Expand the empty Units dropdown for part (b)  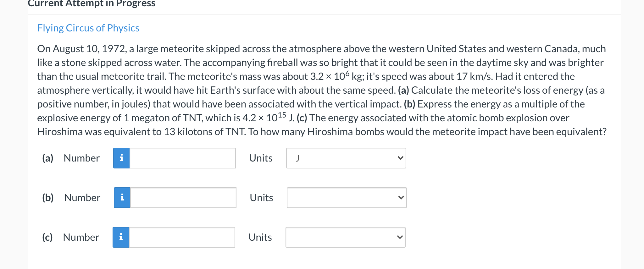pyautogui.click(x=347, y=198)
